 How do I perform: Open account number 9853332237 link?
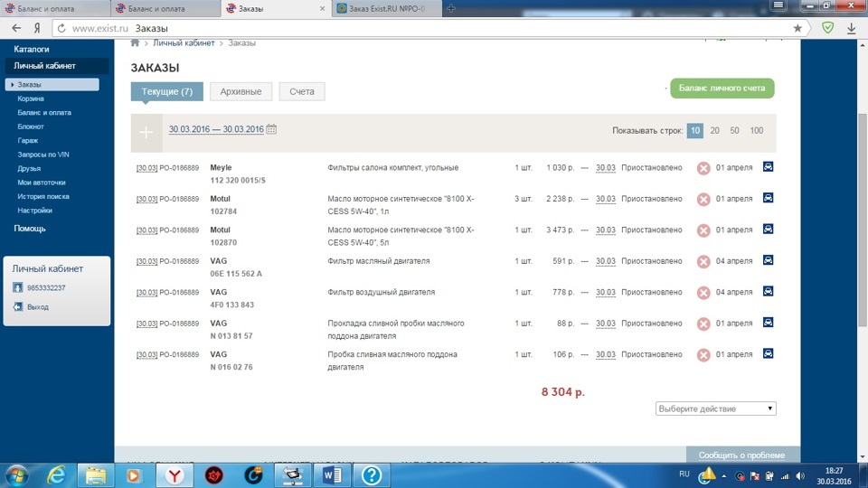tap(46, 288)
